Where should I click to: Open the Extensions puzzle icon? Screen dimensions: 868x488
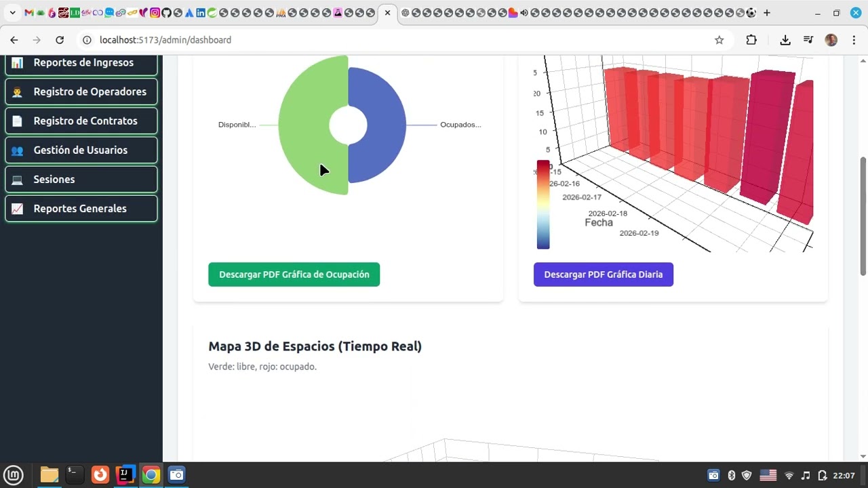pos(751,40)
